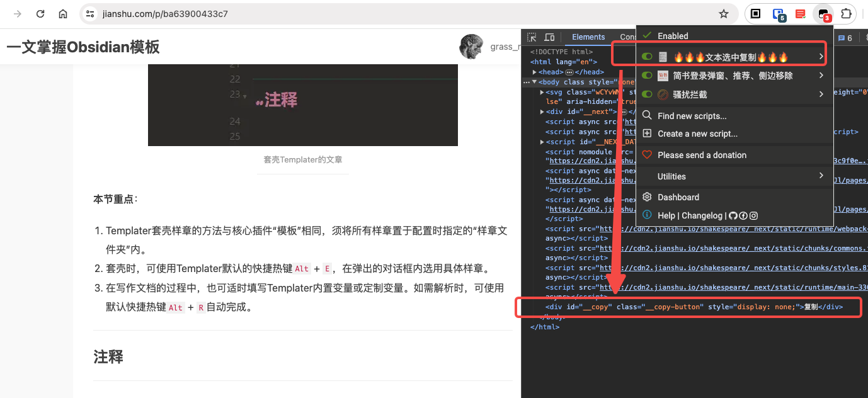Open site information icon in address bar
This screenshot has width=868, height=398.
point(90,14)
